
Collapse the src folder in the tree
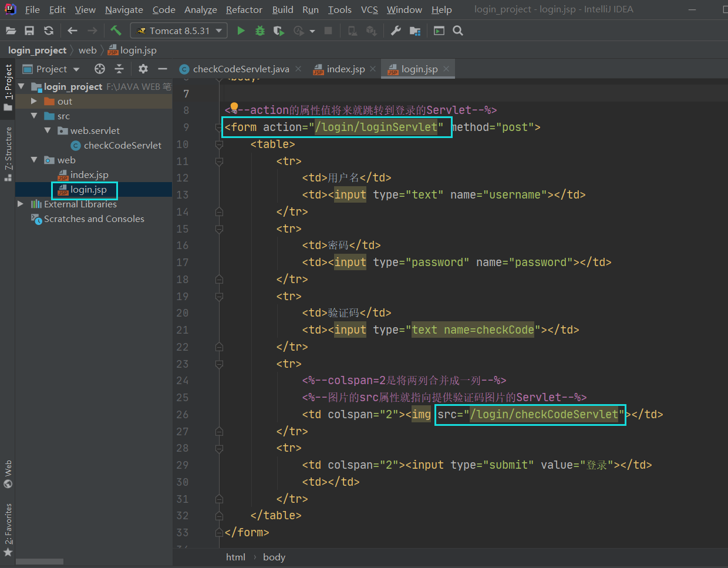[x=34, y=116]
